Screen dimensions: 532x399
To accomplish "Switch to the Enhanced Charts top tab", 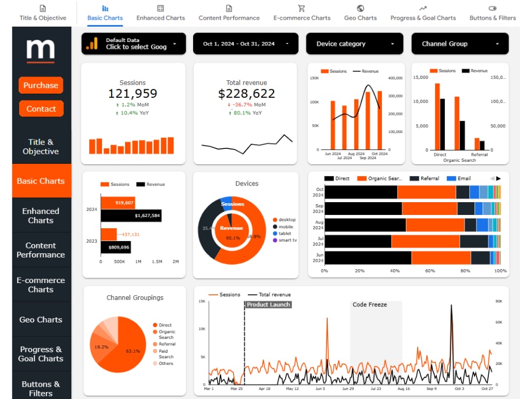I will (161, 13).
